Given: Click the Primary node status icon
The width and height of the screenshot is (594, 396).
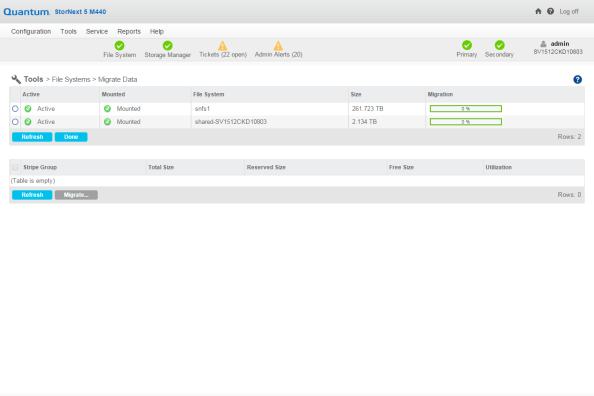Looking at the screenshot, I should [x=467, y=45].
